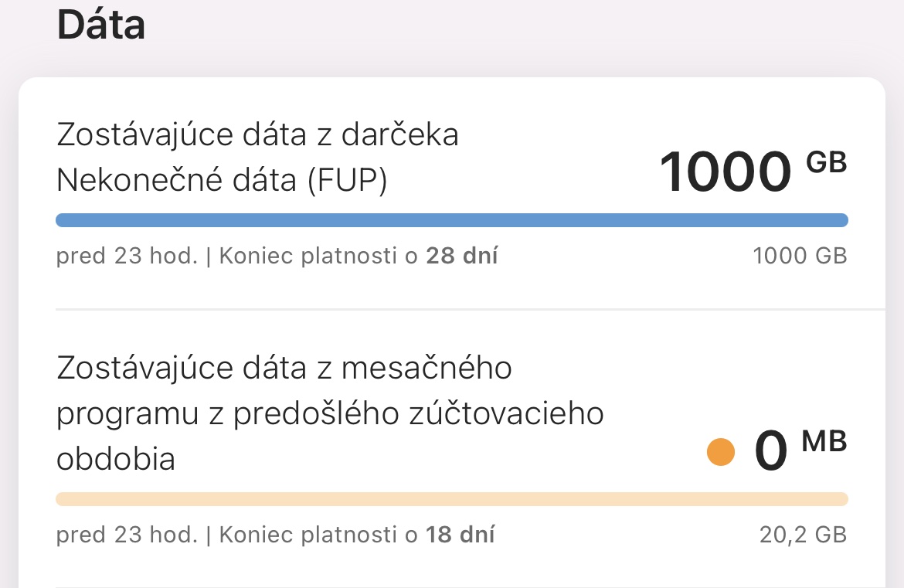904x588 pixels.
Task: Tap the 1000 GB remaining data value
Action: tap(726, 170)
